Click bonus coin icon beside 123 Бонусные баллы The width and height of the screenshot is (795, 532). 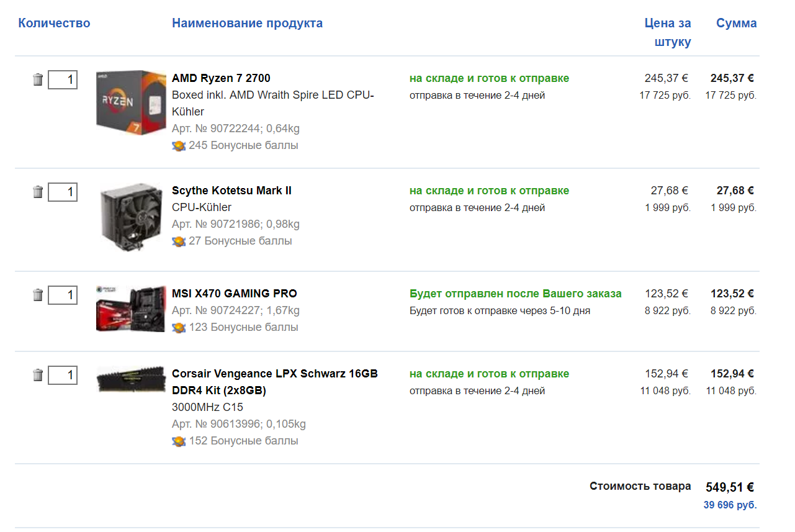click(179, 328)
